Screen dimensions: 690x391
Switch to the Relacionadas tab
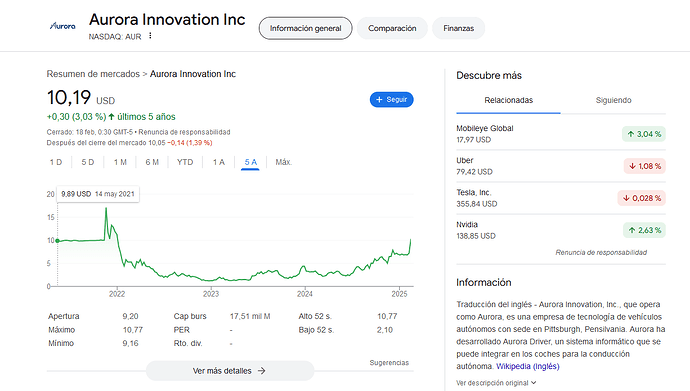(x=508, y=100)
